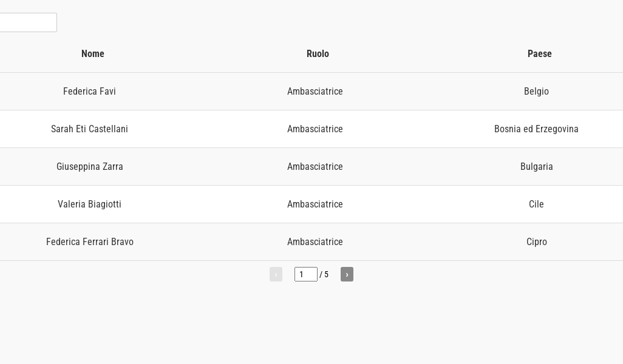The height and width of the screenshot is (364, 623).
Task: Click the total pages indicator "/ 5"
Action: (x=324, y=275)
